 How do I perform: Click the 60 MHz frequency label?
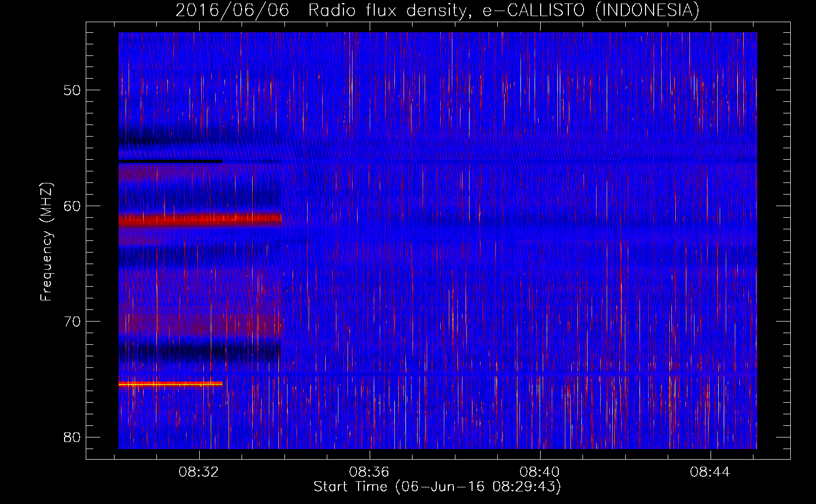click(72, 206)
